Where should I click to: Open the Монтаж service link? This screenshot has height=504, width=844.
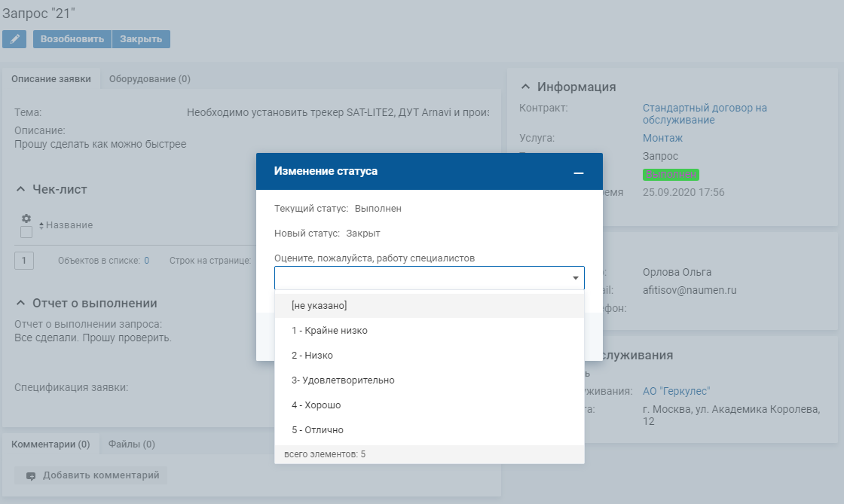point(662,138)
